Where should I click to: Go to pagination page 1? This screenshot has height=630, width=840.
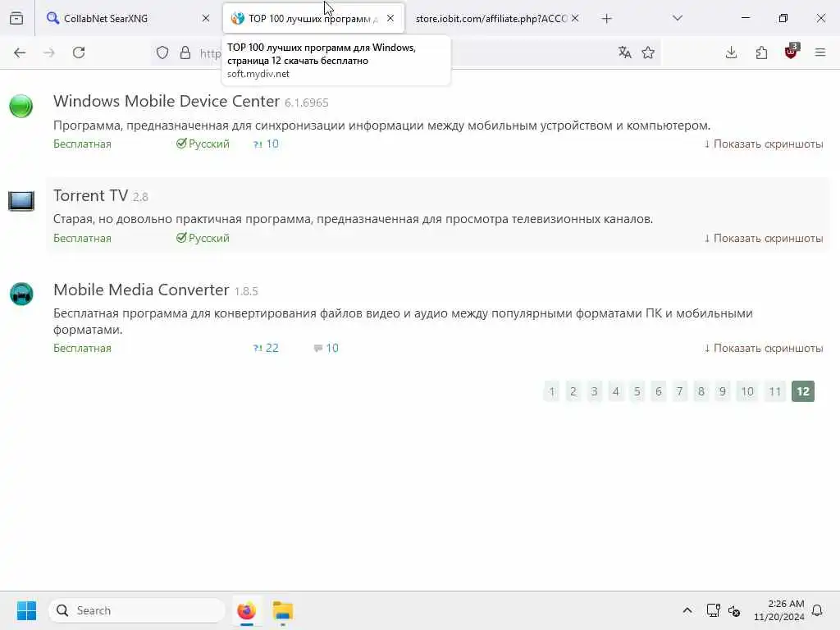[552, 391]
